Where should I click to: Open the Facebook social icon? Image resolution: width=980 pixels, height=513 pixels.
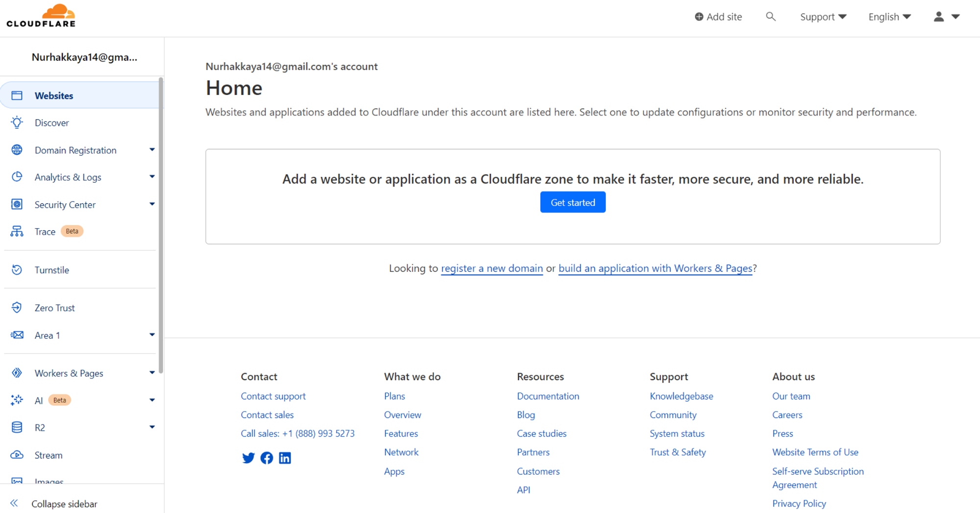(267, 458)
